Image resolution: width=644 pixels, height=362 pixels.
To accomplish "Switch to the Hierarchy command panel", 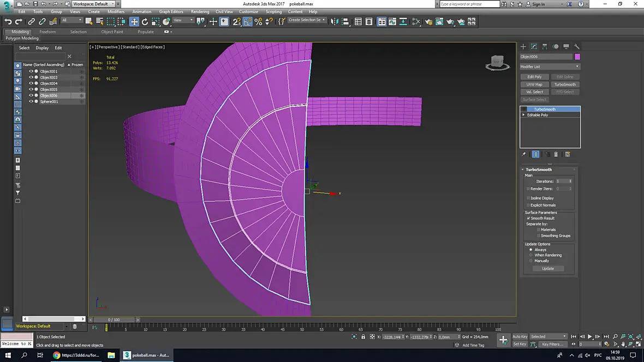I will point(545,46).
